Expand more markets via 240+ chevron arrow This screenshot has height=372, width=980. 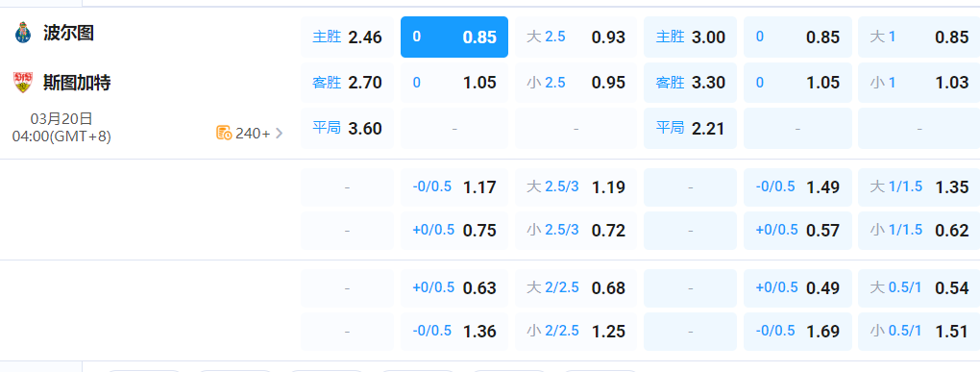tap(279, 133)
